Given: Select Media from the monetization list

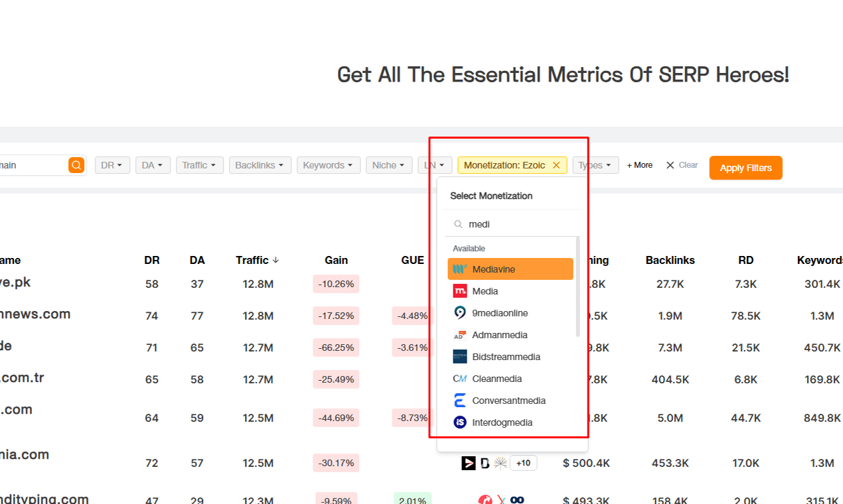Looking at the screenshot, I should coord(510,291).
